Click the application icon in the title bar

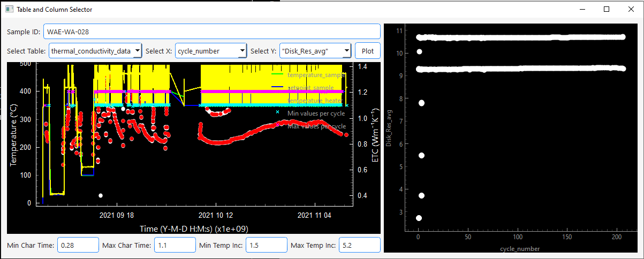(9, 9)
